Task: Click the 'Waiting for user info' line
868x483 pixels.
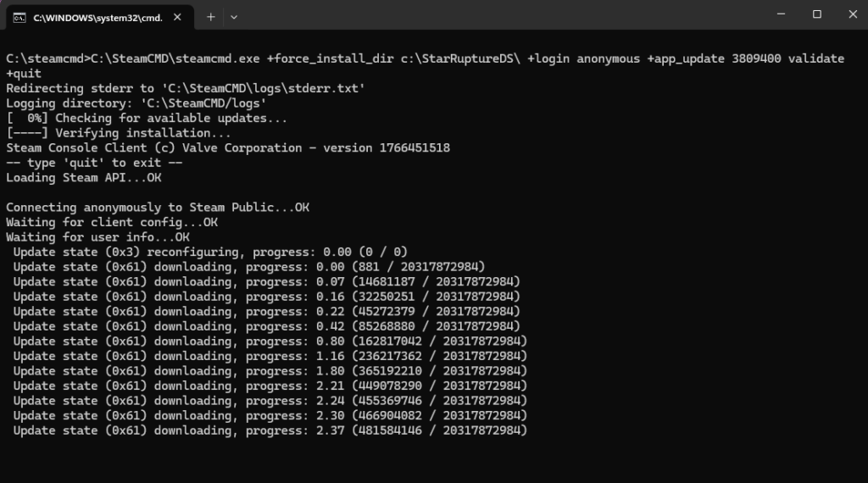Action: click(97, 236)
